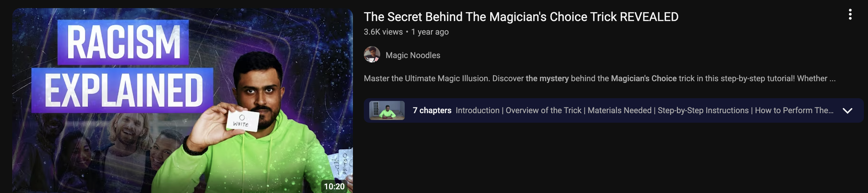Click the WHITE card held in the thumbnail
Image resolution: width=868 pixels, height=193 pixels.
click(243, 121)
